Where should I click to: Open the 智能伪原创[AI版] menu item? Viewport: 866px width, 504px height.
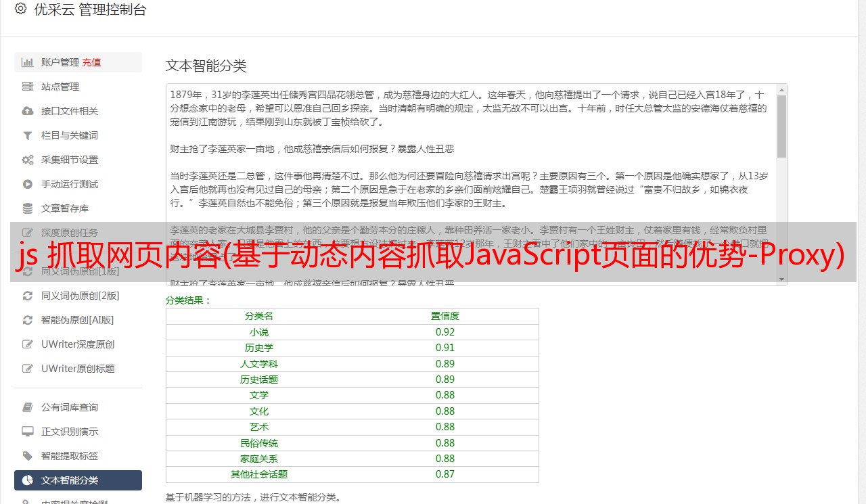[x=77, y=320]
